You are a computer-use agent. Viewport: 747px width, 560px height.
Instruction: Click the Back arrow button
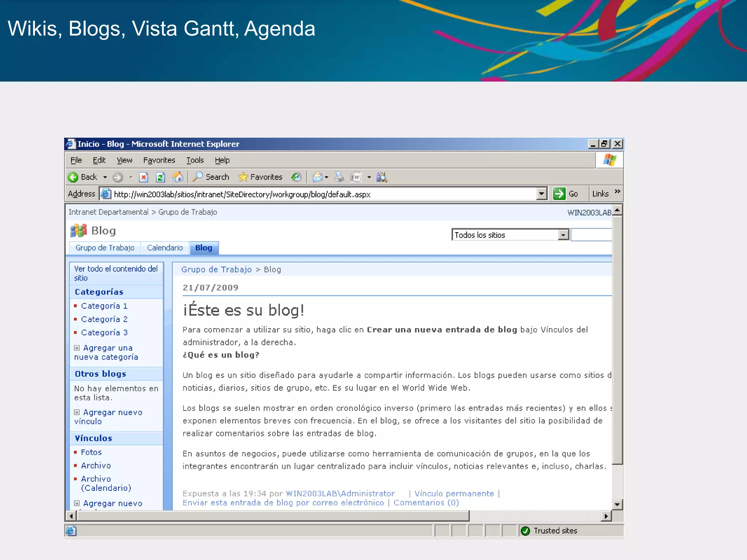[x=74, y=177]
